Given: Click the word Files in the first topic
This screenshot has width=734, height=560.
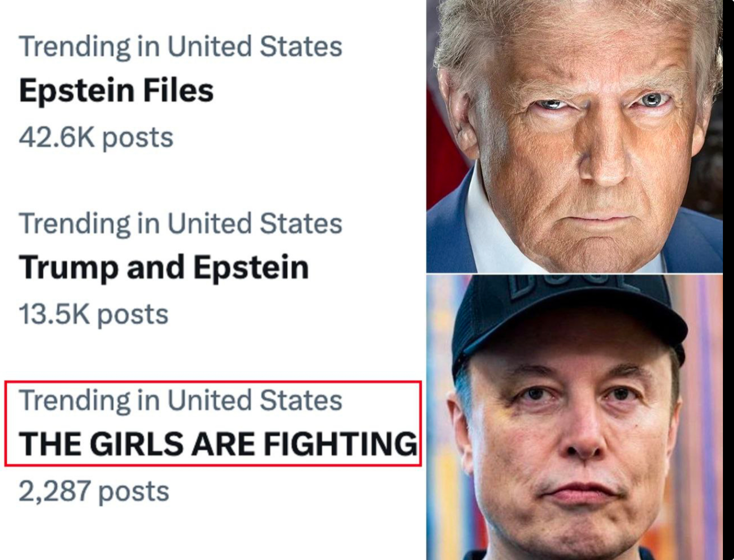Looking at the screenshot, I should pos(179,91).
